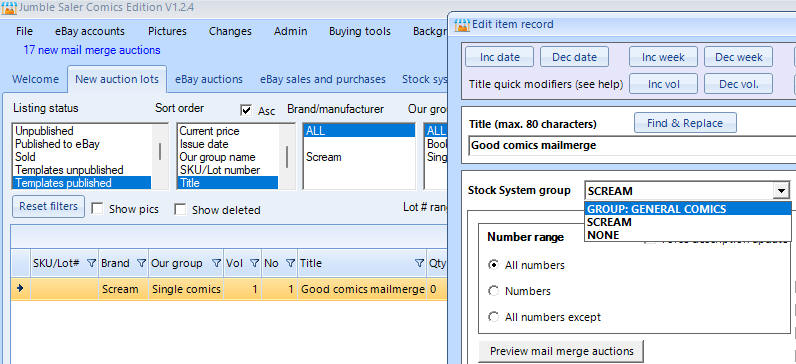This screenshot has width=796, height=364.
Task: Select the row indicator arrow for Scream row
Action: (x=20, y=288)
